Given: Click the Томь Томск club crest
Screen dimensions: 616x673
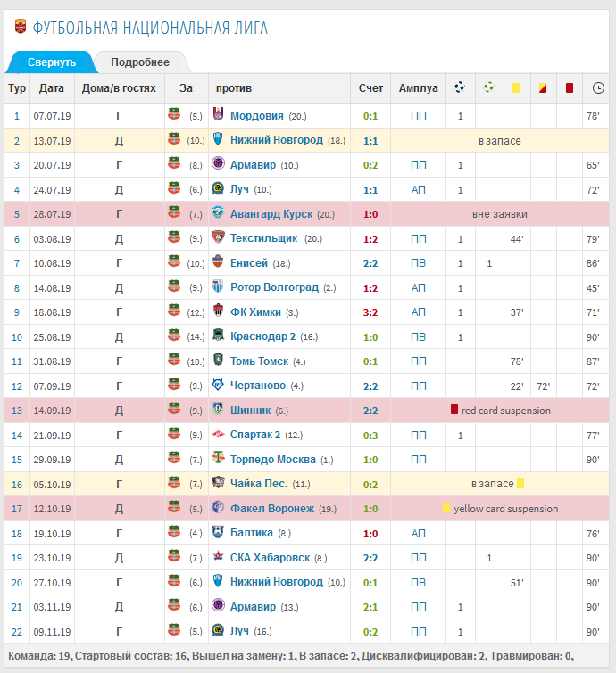Looking at the screenshot, I should click(218, 360).
